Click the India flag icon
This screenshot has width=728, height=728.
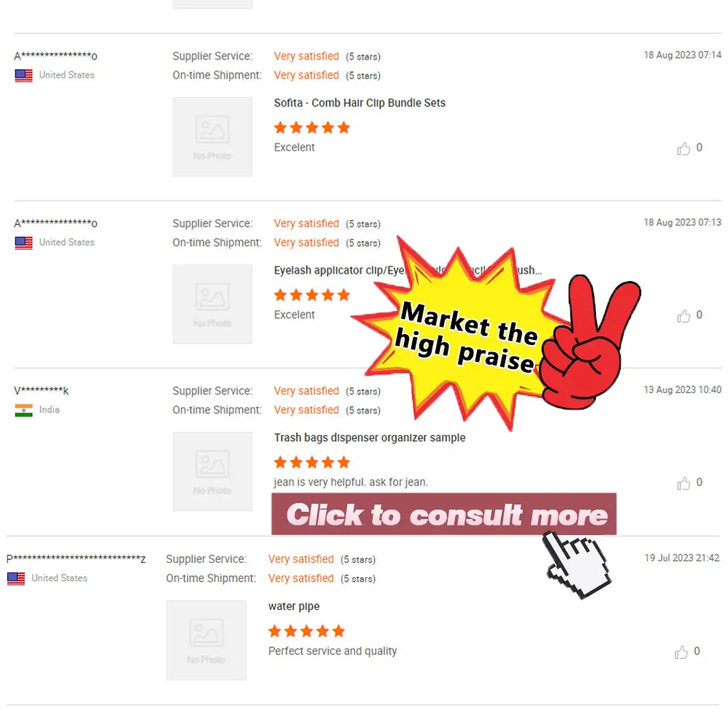point(24,411)
